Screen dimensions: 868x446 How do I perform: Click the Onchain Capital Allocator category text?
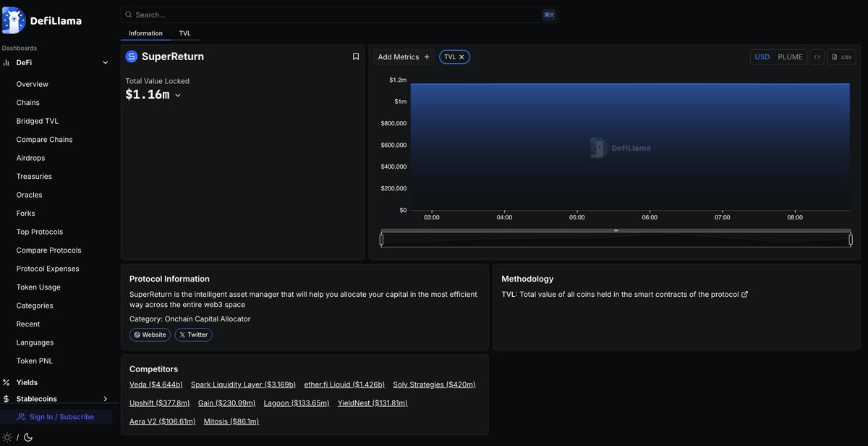click(208, 319)
